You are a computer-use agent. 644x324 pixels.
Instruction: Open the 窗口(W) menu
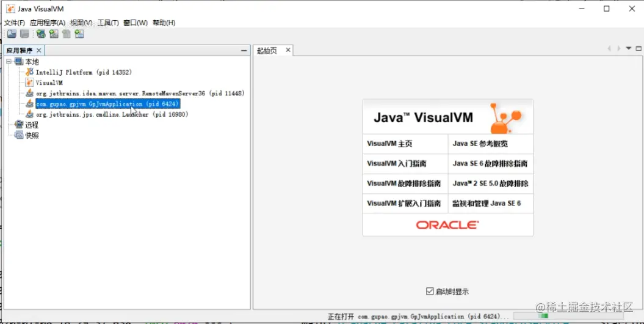136,23
